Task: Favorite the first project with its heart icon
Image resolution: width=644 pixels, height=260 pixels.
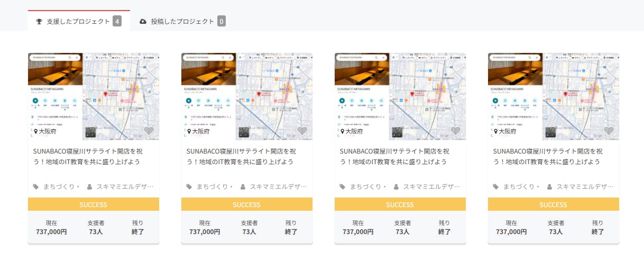Action: [x=149, y=130]
